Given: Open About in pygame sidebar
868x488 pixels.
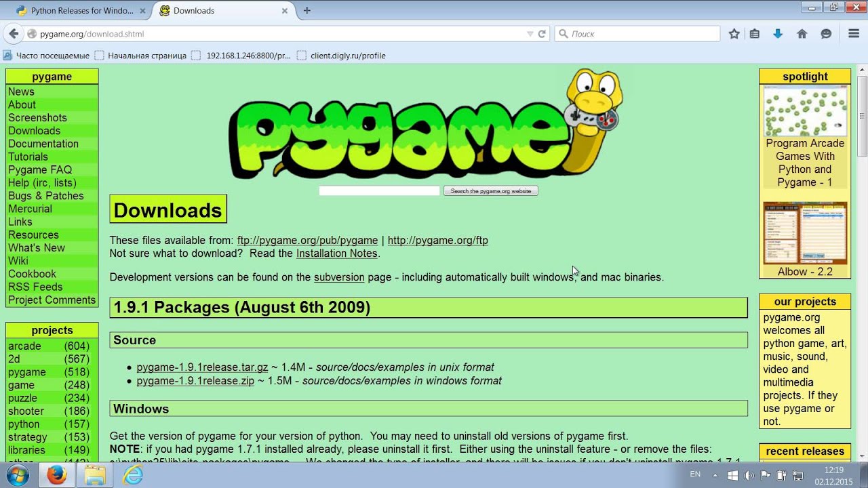Looking at the screenshot, I should [x=22, y=104].
